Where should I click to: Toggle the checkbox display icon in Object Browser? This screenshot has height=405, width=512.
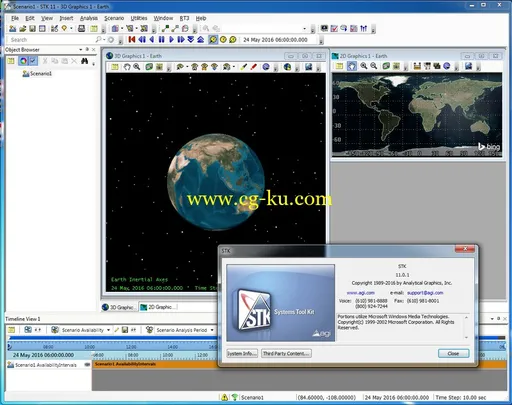coord(33,61)
